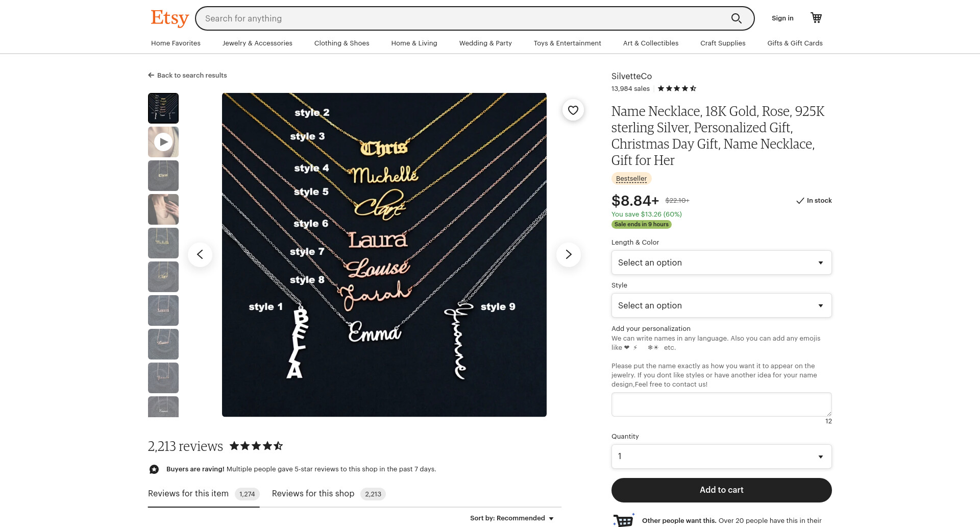Switch to Reviews for this shop tab
Screen dimensions: 980x527
click(x=328, y=494)
